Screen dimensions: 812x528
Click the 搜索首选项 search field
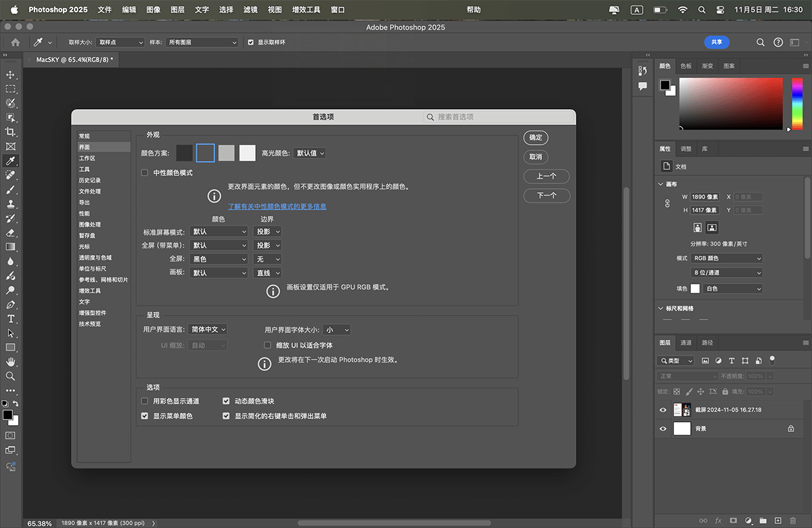[x=499, y=117]
